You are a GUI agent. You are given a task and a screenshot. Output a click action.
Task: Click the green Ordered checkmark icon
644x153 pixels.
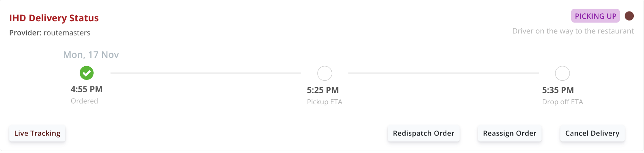pyautogui.click(x=87, y=73)
